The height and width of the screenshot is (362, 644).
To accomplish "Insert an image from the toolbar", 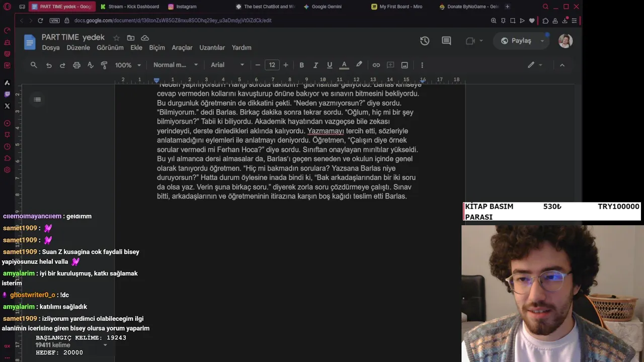I will 405,65.
